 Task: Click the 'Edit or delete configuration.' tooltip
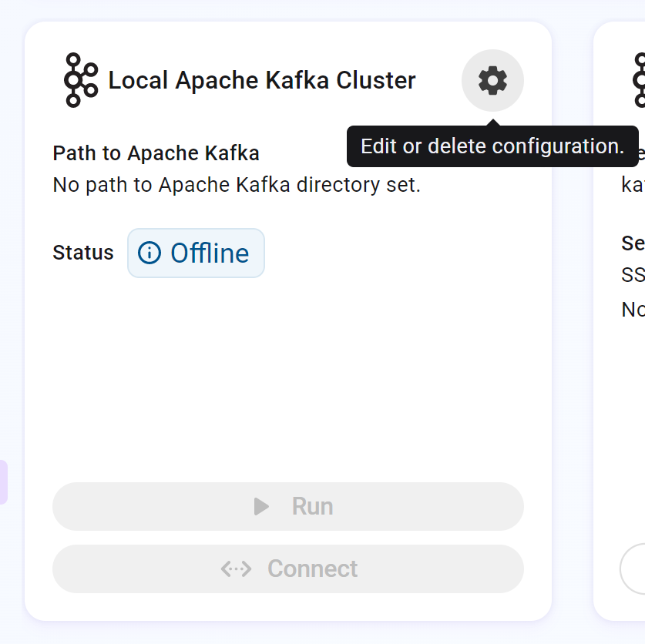(492, 146)
